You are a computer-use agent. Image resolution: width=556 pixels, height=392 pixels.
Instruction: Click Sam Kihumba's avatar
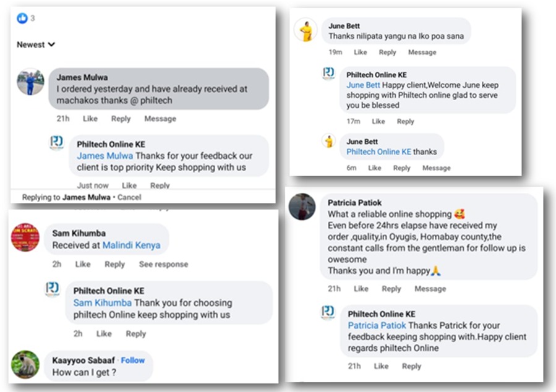pyautogui.click(x=25, y=237)
